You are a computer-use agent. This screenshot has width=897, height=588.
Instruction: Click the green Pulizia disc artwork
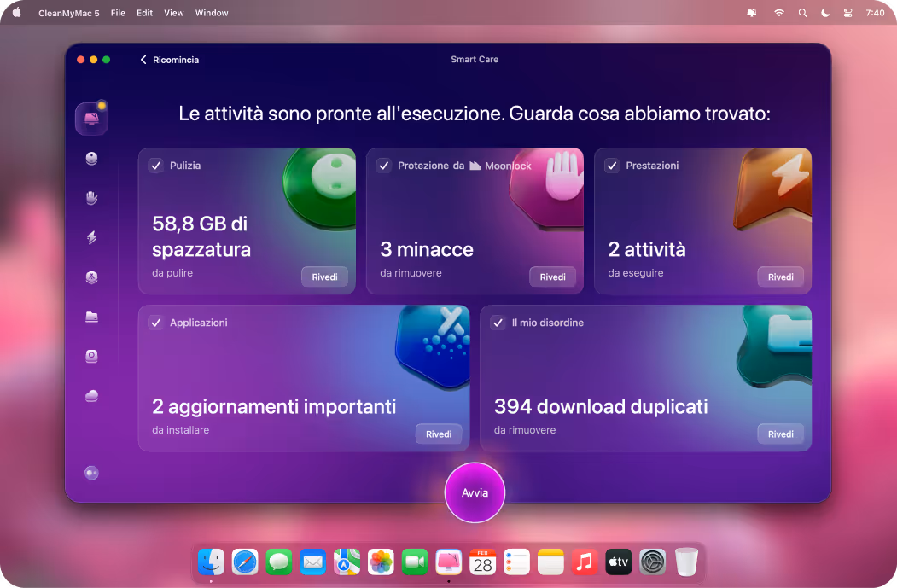click(320, 189)
